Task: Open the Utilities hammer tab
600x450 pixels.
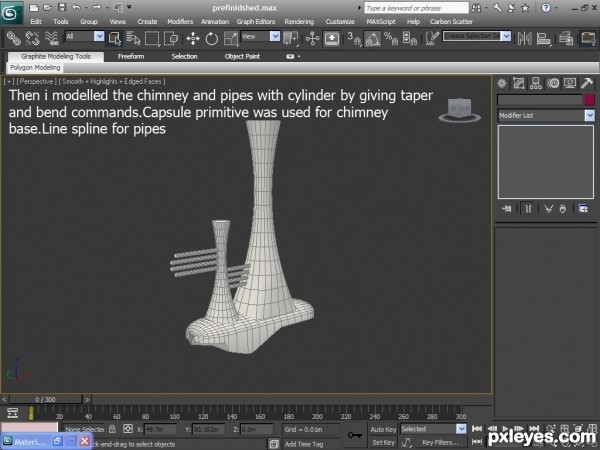Action: [587, 83]
